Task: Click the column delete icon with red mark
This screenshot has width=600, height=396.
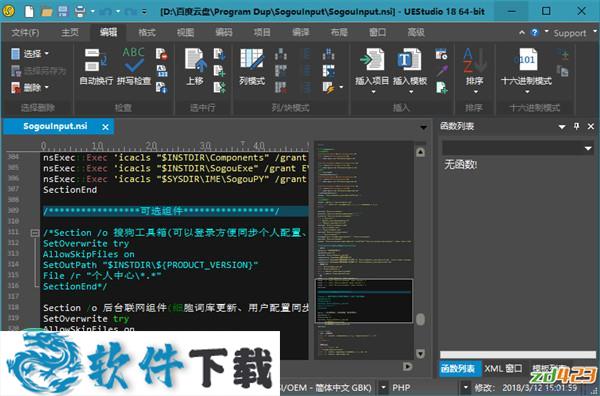Action: tap(281, 88)
